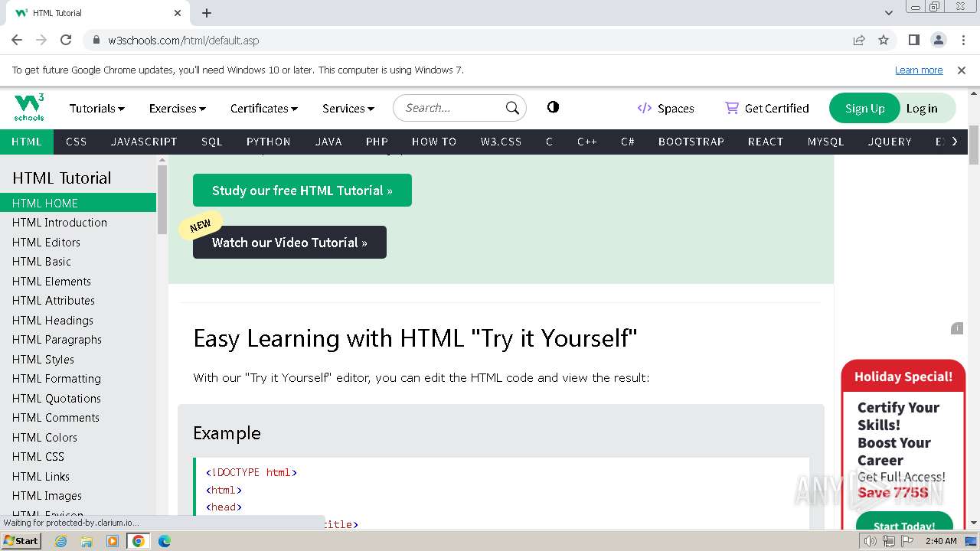Image resolution: width=980 pixels, height=551 pixels.
Task: Go back with browser back arrow
Action: 17,40
